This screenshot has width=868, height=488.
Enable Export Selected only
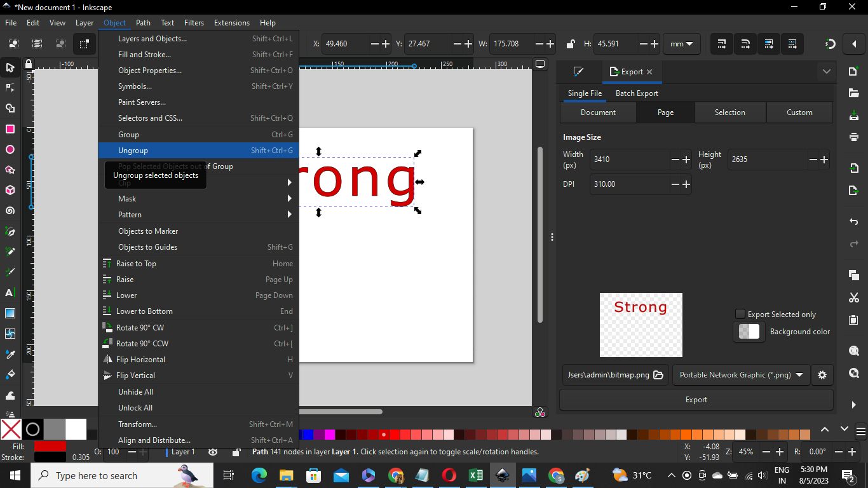pyautogui.click(x=740, y=314)
